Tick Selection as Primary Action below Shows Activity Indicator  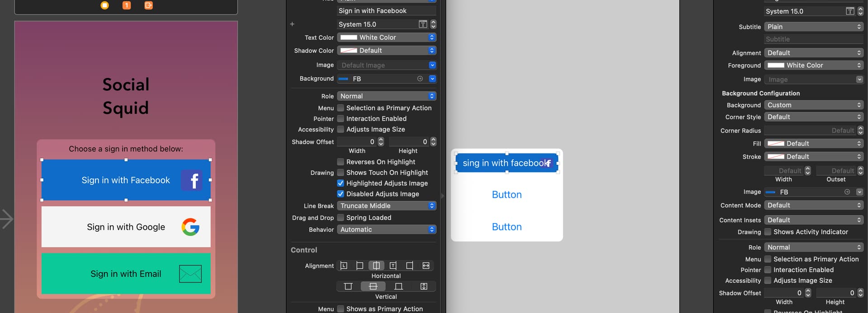[768, 259]
